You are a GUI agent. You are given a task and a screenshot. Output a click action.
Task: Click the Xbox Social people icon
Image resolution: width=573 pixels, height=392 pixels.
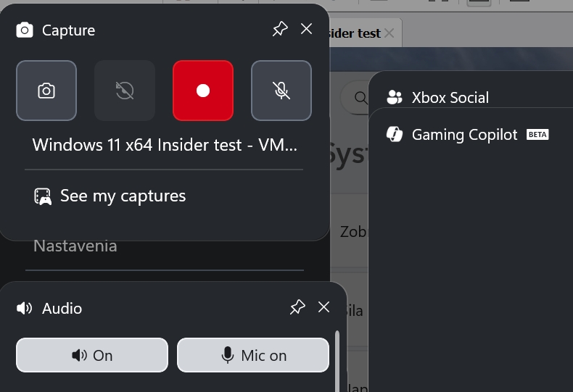[395, 97]
